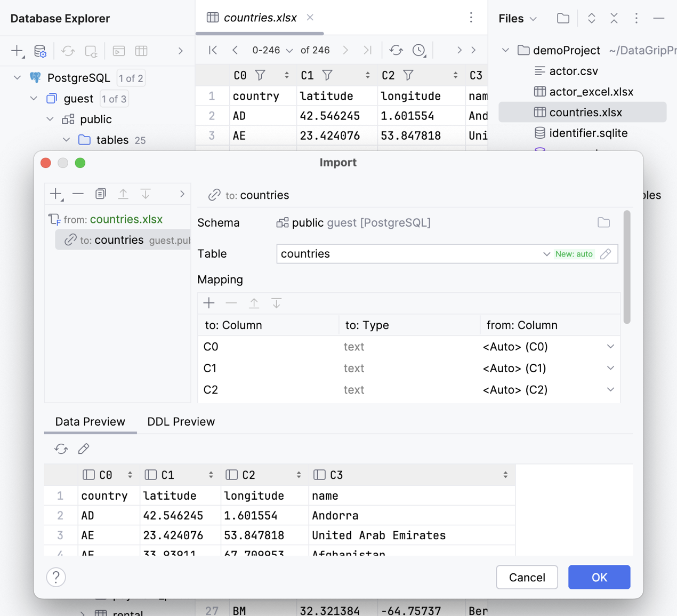Open the new folder icon in the Files panel
The image size is (677, 616).
(563, 19)
